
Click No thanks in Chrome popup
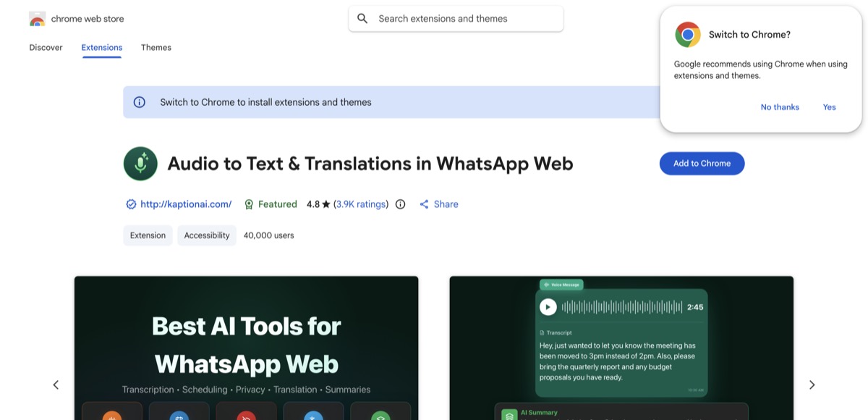point(780,107)
